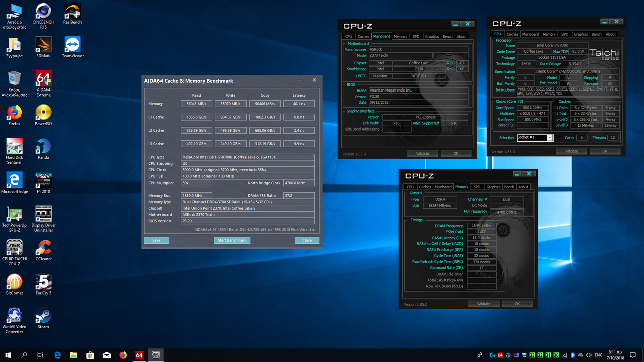This screenshot has width=644, height=362.
Task: Click Validate in the Mainboard CPU-Z window
Action: [x=423, y=153]
